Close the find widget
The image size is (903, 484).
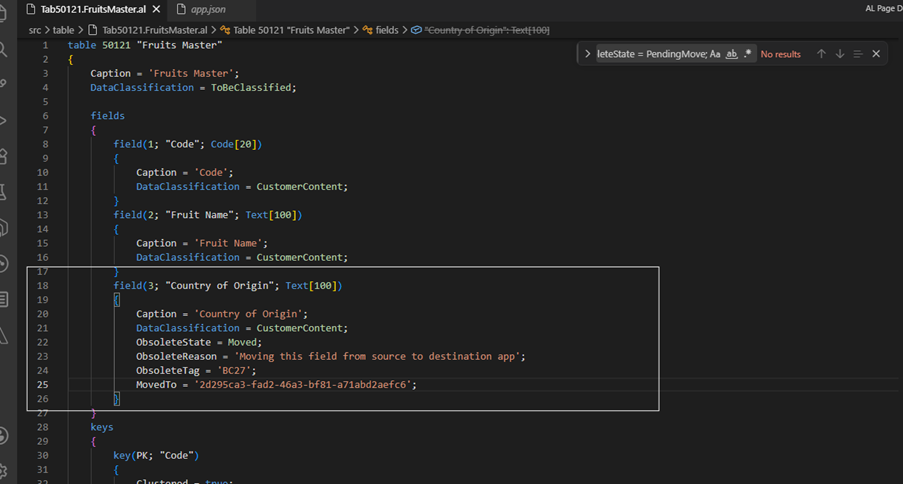click(x=876, y=54)
